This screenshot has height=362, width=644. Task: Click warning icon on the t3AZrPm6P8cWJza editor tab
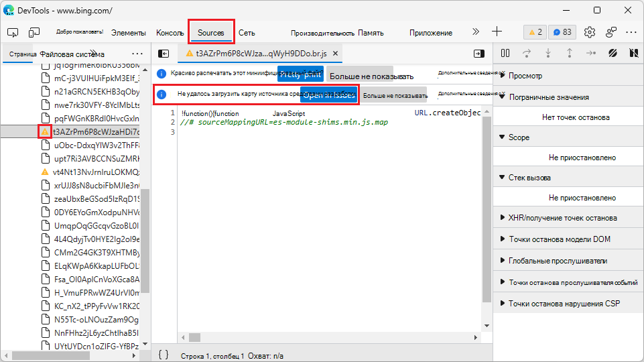tap(190, 54)
